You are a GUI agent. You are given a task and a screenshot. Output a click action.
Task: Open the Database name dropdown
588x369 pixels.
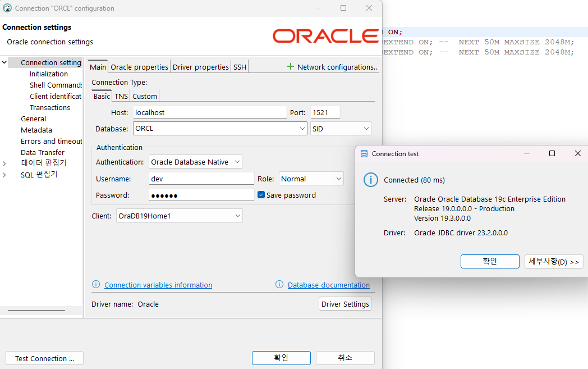(x=302, y=129)
